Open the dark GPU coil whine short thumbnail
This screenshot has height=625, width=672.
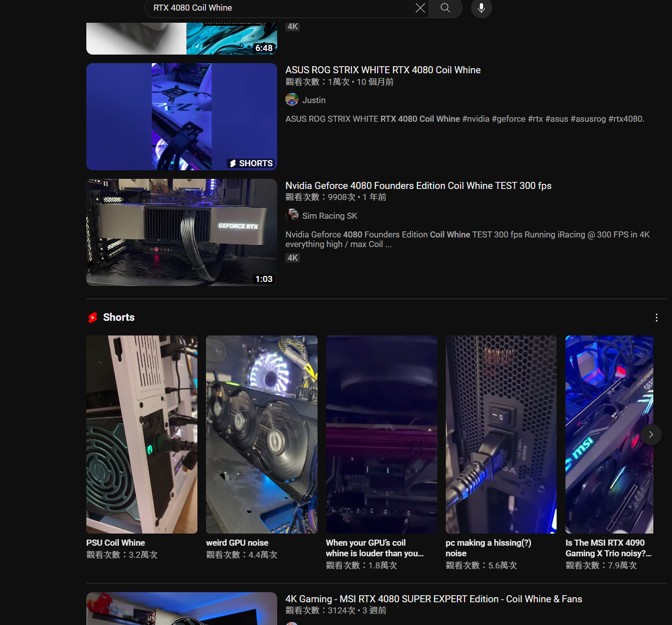click(382, 435)
